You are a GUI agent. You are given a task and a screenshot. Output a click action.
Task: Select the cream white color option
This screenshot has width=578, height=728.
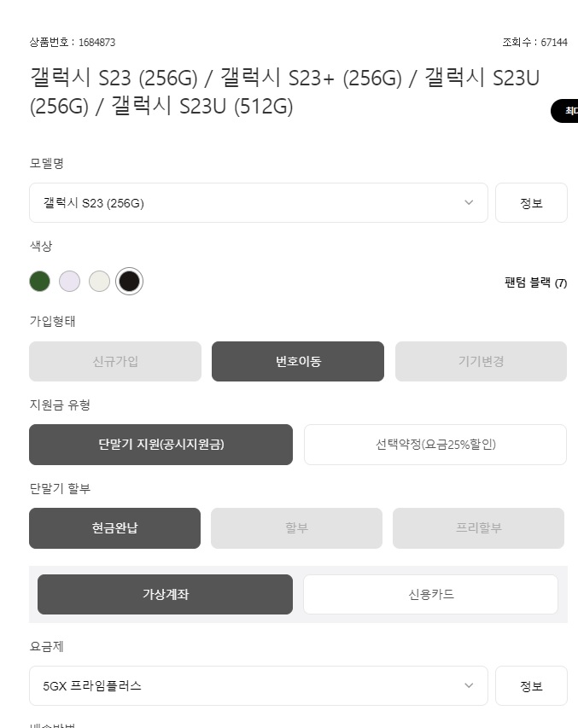pos(99,281)
